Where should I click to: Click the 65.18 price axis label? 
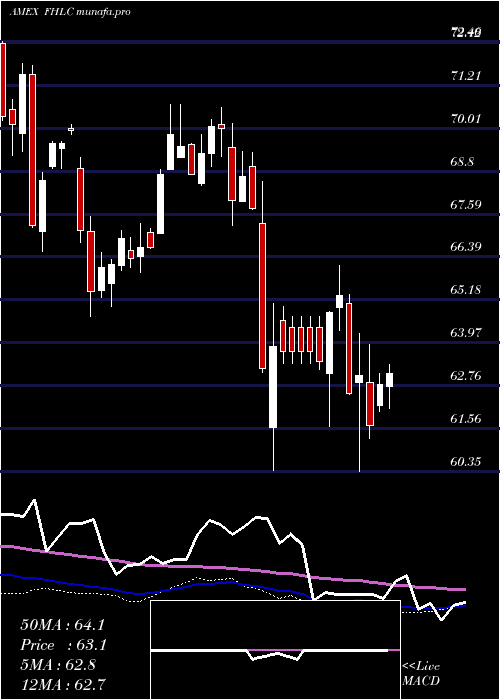click(x=466, y=290)
